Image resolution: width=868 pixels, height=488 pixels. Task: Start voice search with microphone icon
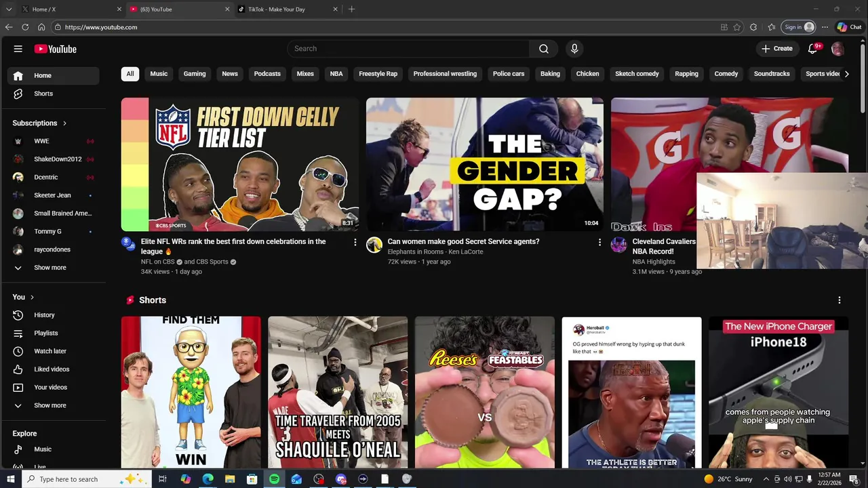[574, 49]
